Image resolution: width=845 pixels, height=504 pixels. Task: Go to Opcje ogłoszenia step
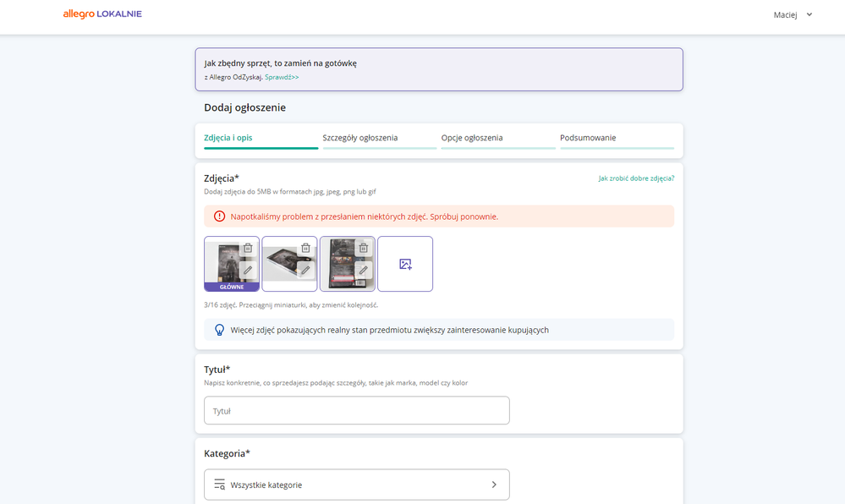point(472,138)
